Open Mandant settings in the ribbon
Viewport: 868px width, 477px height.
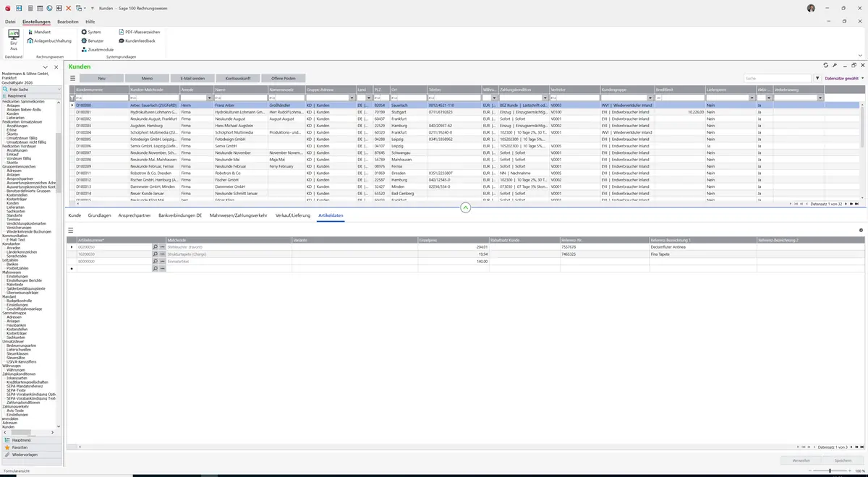[39, 32]
